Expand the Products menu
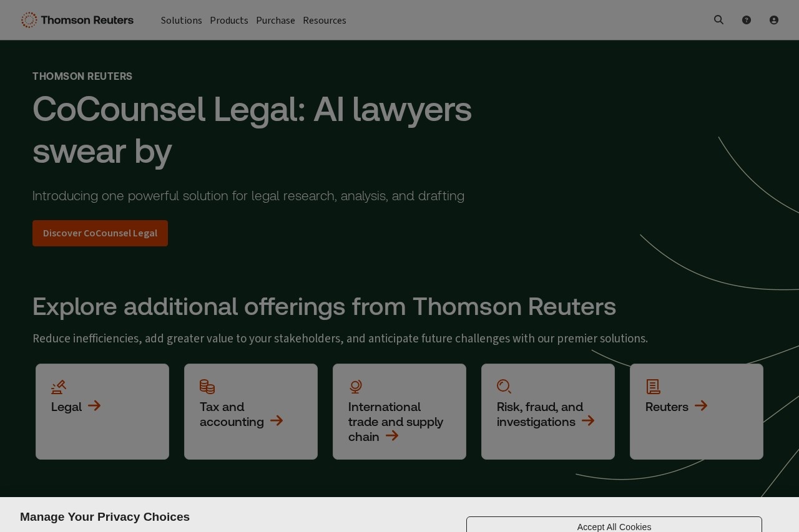The image size is (799, 532). (229, 20)
